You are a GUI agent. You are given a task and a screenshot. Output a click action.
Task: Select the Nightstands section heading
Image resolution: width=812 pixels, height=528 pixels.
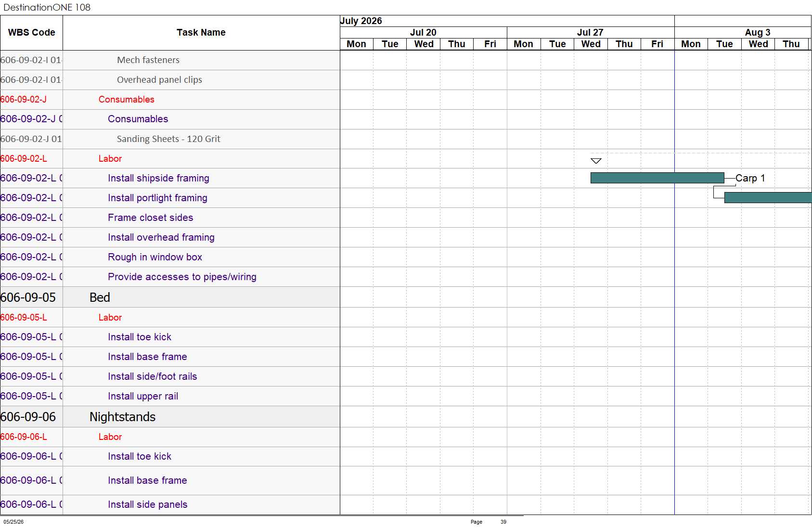coord(123,417)
